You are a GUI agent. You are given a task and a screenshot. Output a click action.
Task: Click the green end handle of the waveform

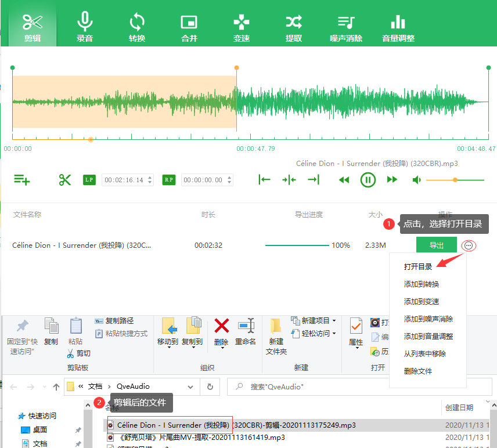pos(488,68)
